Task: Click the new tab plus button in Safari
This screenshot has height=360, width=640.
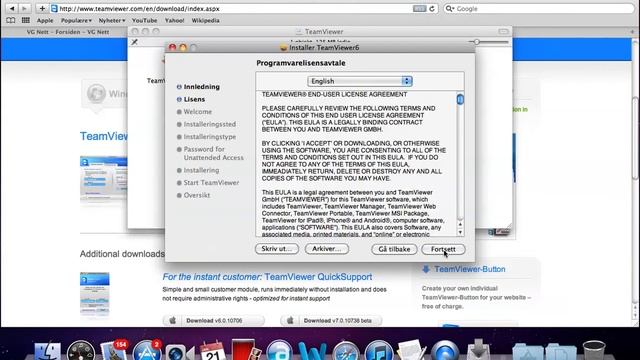Action: [632, 32]
